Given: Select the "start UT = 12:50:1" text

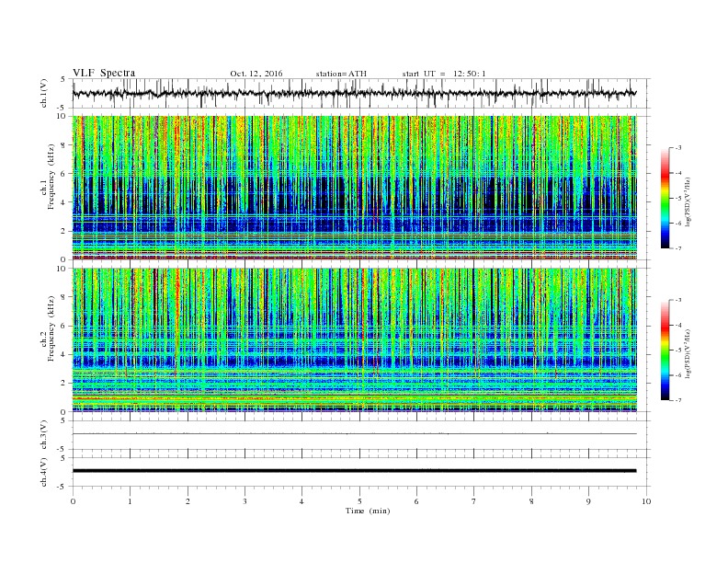Looking at the screenshot, I should coord(444,74).
